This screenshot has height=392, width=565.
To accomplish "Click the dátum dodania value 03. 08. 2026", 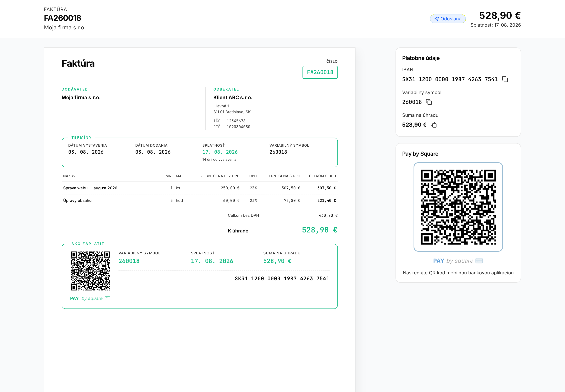I will 153,152.
